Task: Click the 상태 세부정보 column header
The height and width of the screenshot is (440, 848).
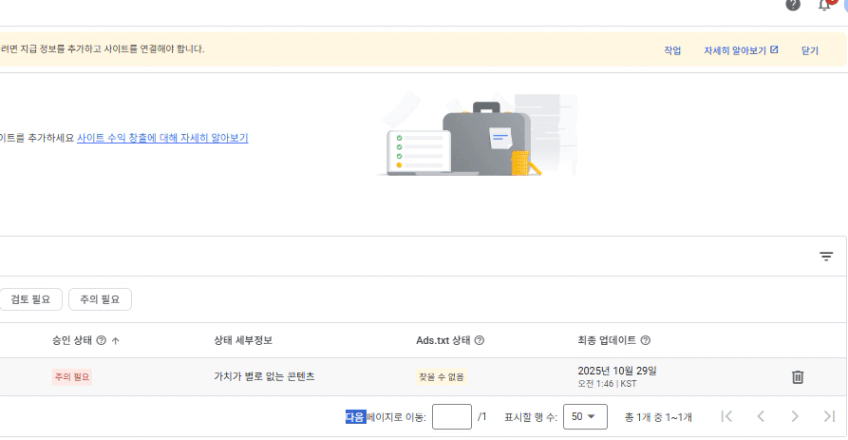Action: tap(243, 341)
